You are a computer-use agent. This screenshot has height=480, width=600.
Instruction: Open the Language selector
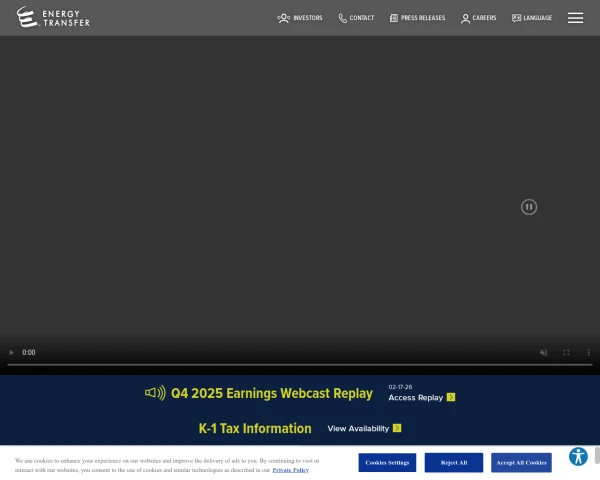pyautogui.click(x=538, y=18)
